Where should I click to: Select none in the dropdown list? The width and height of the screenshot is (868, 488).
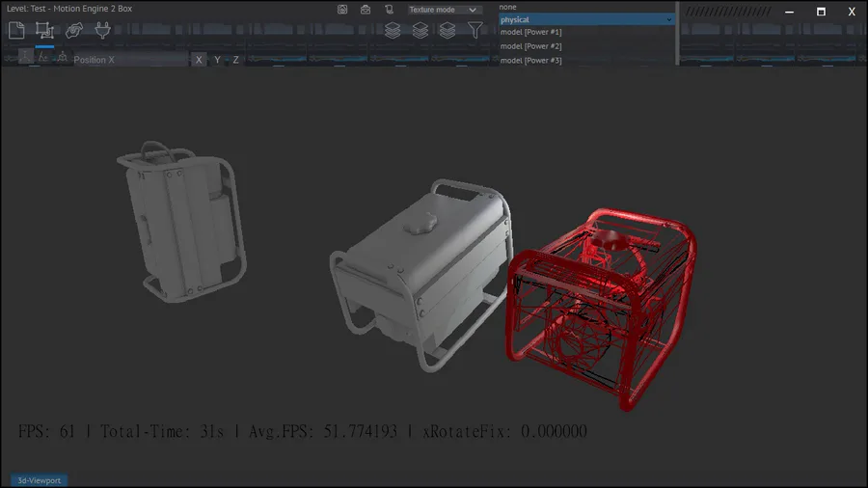click(x=507, y=7)
